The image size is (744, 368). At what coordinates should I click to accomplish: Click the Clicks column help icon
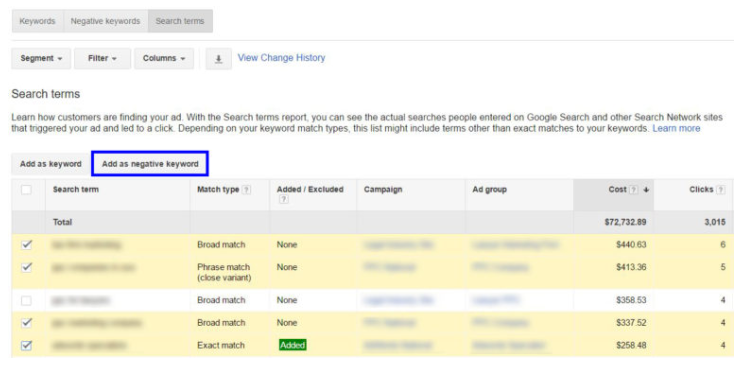point(720,190)
